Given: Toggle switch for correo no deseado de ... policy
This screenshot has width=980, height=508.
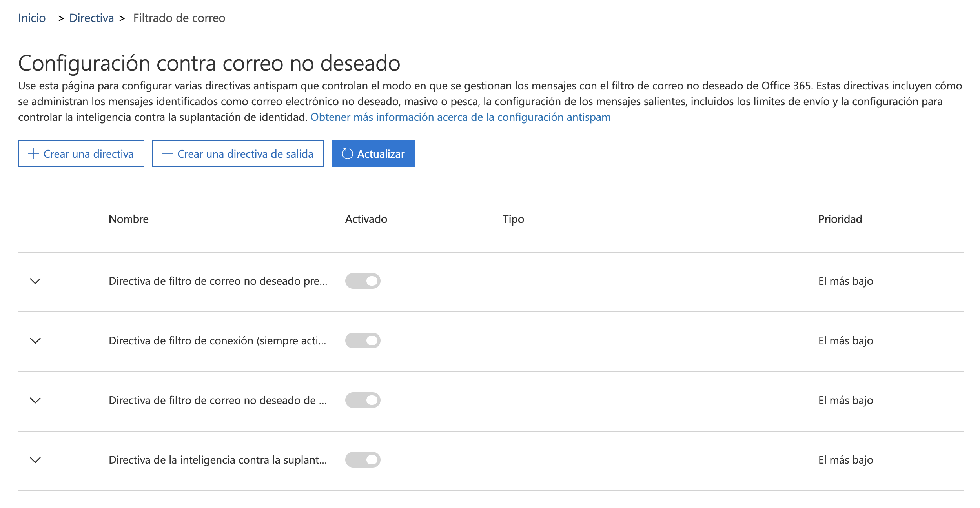Looking at the screenshot, I should click(363, 400).
